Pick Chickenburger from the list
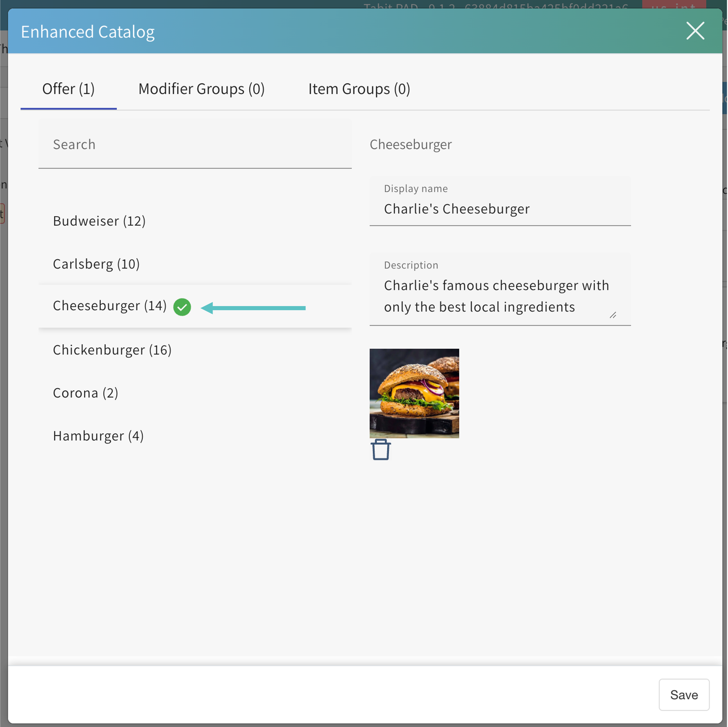The height and width of the screenshot is (727, 728). click(x=112, y=350)
